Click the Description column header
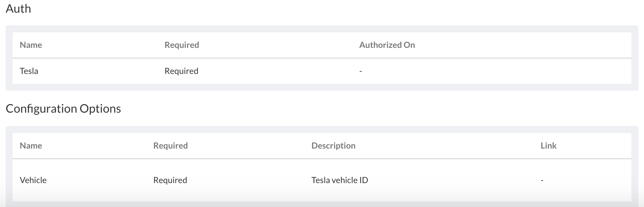The height and width of the screenshot is (207, 644). click(333, 146)
